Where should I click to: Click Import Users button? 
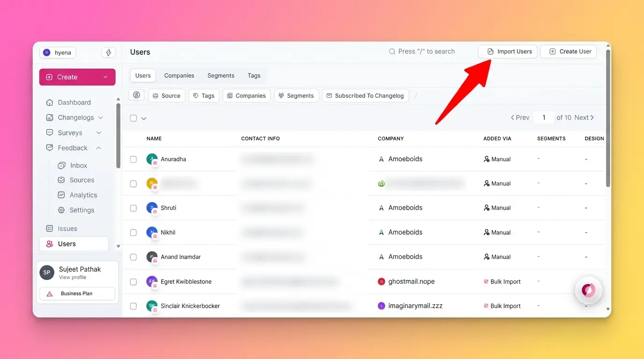coord(508,51)
